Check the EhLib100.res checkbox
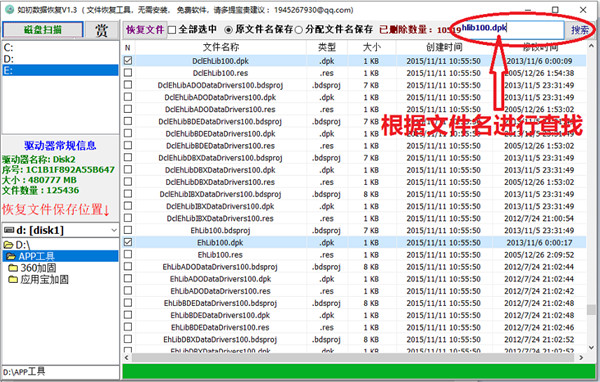This screenshot has width=600, height=382. tap(128, 255)
